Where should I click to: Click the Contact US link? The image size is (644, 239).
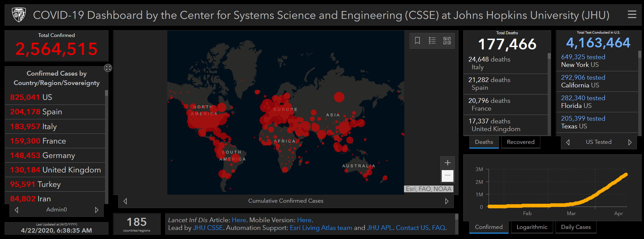coord(412,228)
